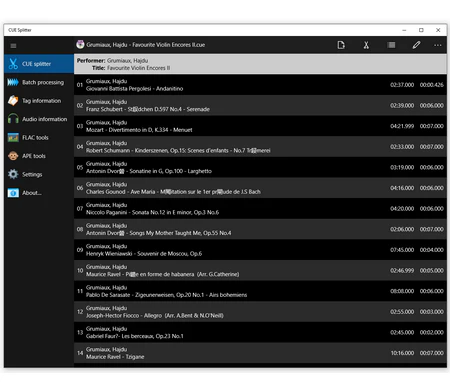Screen dimensions: 450x390
Task: Click the FLAC tools icon
Action: (13, 137)
